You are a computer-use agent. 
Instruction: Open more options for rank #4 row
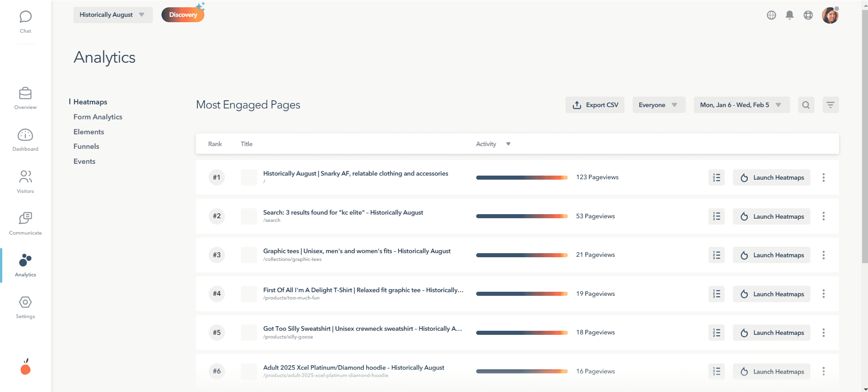(x=824, y=294)
